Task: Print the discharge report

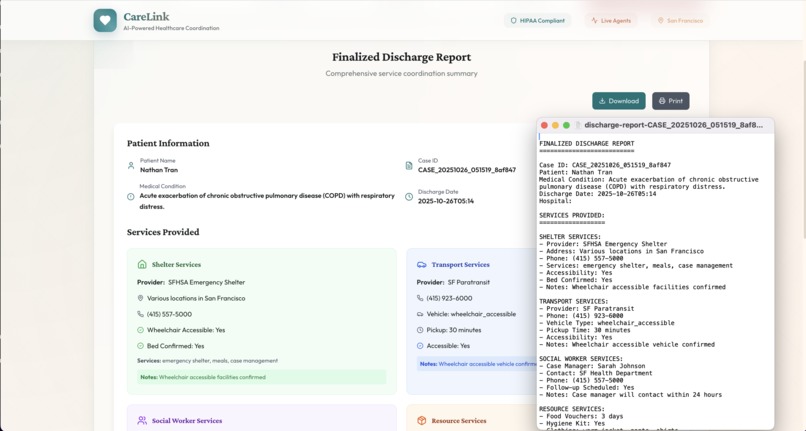Action: (671, 101)
